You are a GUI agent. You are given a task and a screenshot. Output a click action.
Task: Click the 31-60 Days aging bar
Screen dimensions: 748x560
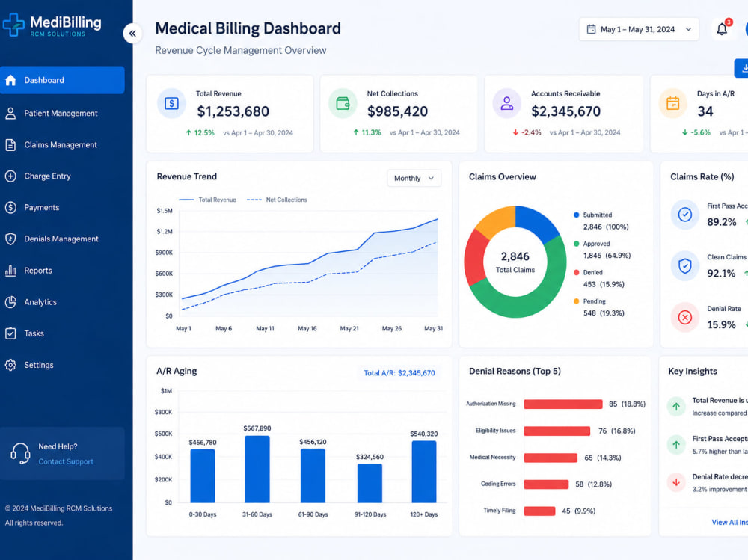click(257, 469)
